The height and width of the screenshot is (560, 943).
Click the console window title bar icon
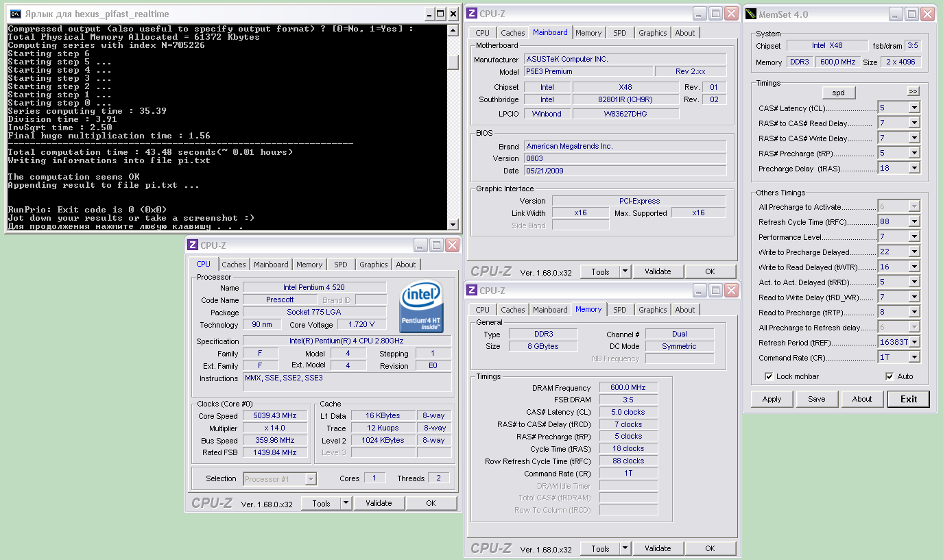tap(15, 13)
